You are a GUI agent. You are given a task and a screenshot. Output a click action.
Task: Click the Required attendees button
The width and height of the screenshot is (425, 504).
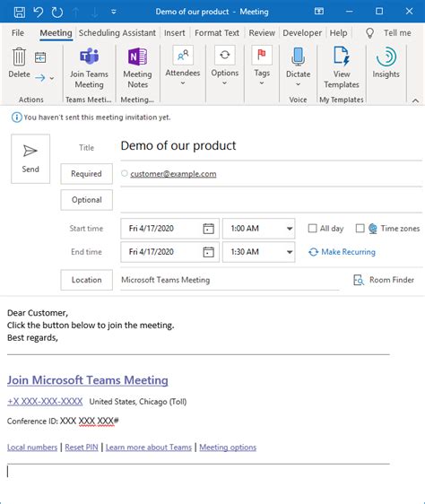[86, 174]
